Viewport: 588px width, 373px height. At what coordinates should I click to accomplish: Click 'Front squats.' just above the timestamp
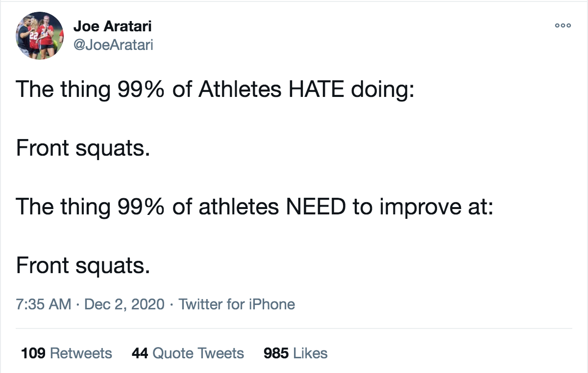click(x=83, y=267)
